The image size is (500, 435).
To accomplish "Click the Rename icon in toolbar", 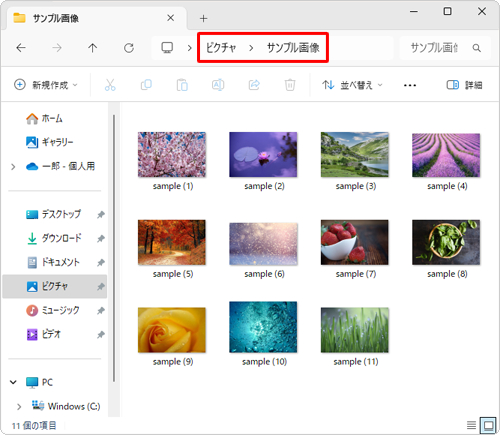I will (218, 85).
